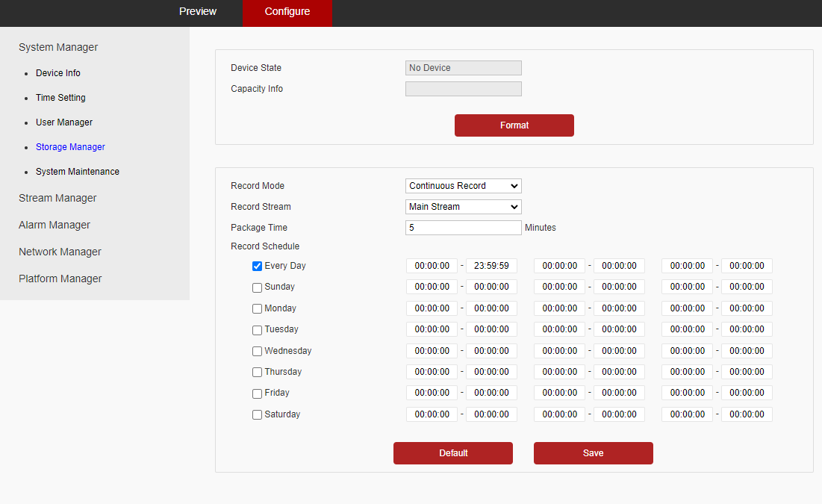Click Every Day first start time field
The image size is (822, 504).
tap(432, 266)
